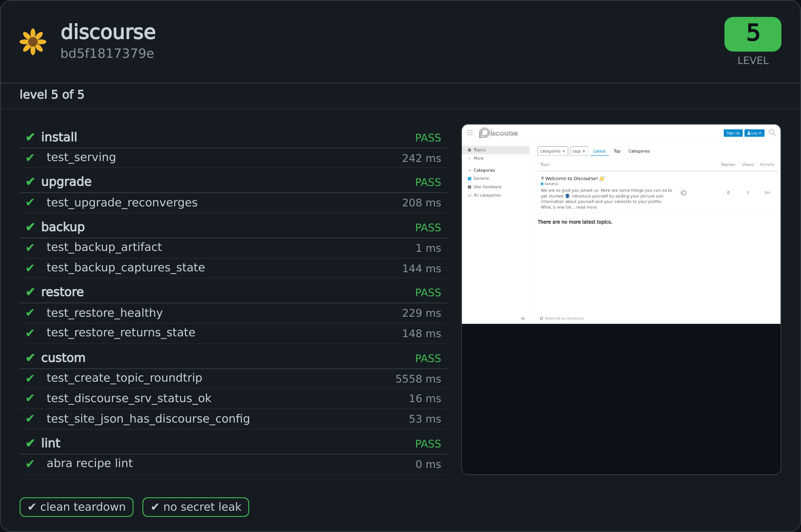Switch to the Latest tab

599,151
